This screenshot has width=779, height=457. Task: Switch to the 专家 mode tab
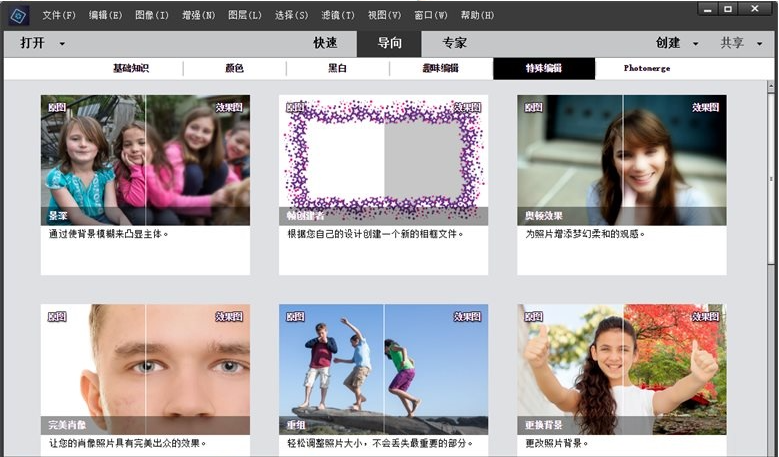pyautogui.click(x=455, y=43)
